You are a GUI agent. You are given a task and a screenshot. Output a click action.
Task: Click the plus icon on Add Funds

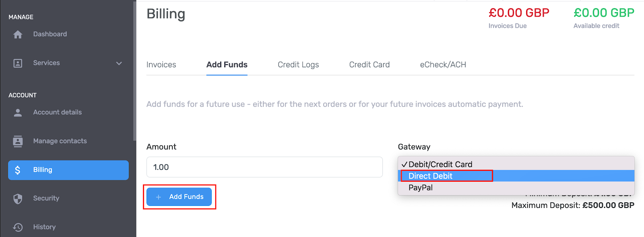click(x=159, y=197)
